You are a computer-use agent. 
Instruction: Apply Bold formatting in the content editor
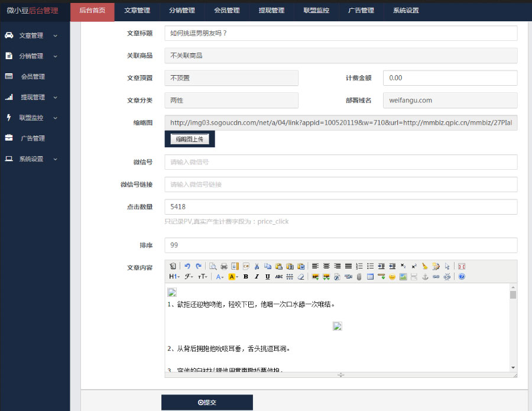click(245, 276)
